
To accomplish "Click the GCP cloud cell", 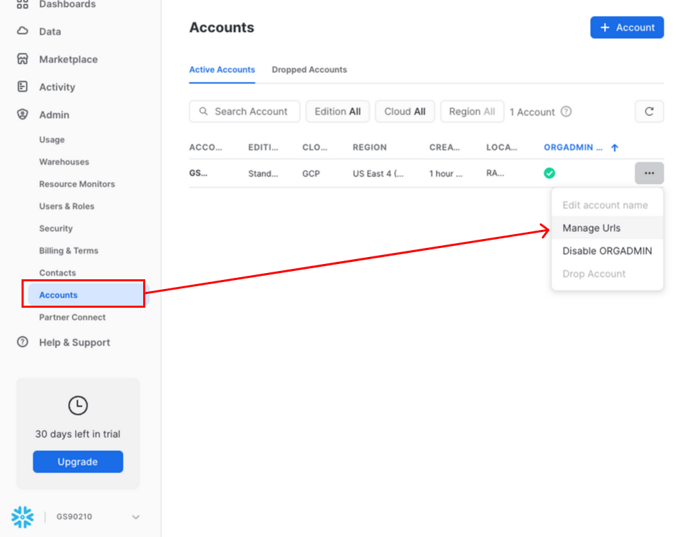I will pyautogui.click(x=311, y=174).
